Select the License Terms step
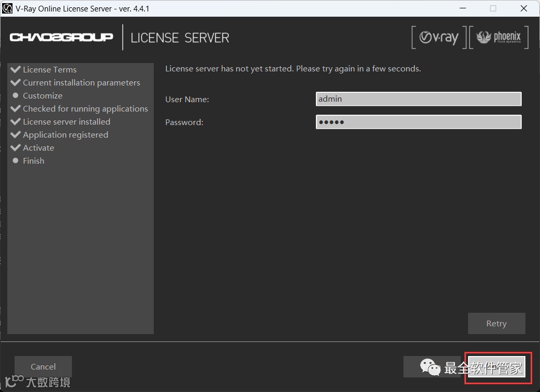 [x=50, y=69]
